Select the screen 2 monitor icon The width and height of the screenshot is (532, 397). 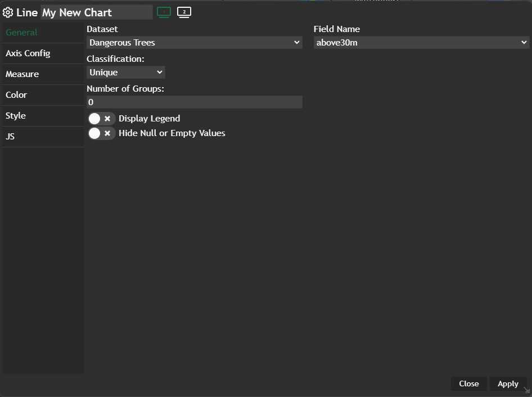(184, 12)
